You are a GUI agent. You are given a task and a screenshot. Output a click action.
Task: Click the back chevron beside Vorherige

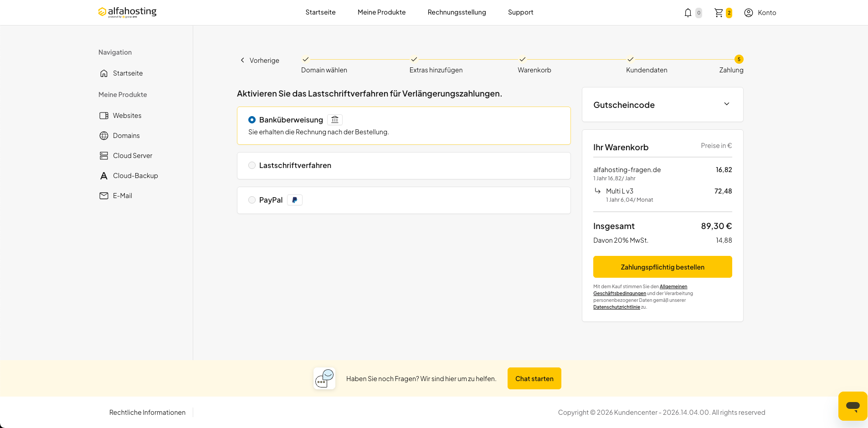242,60
